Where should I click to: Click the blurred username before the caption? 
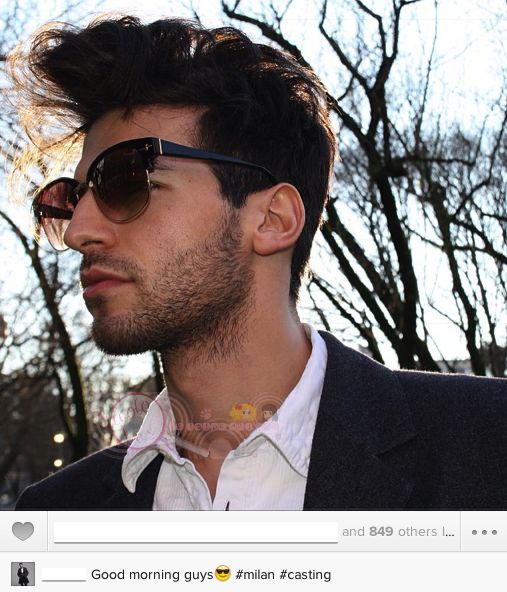[64, 575]
